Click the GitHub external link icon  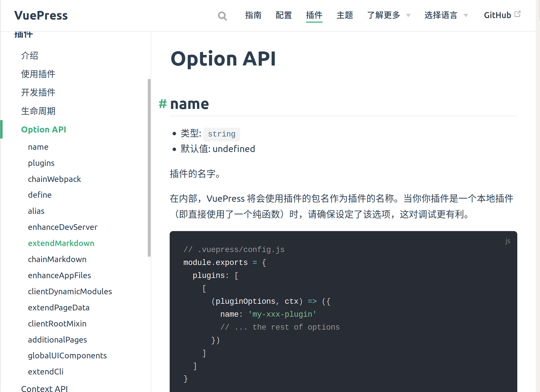coord(518,14)
